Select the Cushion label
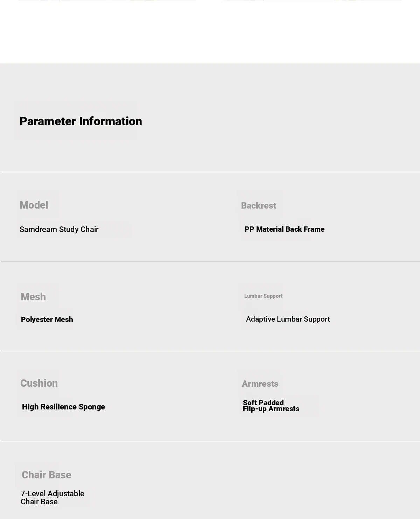This screenshot has height=519, width=420. [39, 383]
